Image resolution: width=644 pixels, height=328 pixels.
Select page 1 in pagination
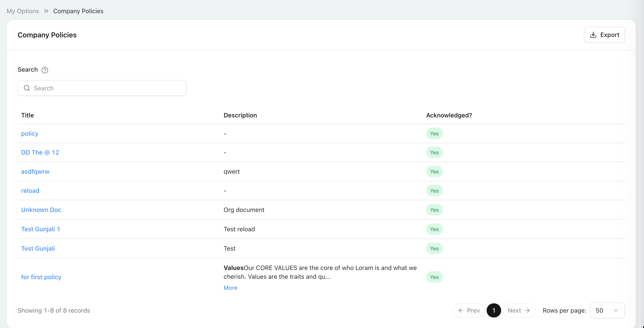(x=494, y=310)
